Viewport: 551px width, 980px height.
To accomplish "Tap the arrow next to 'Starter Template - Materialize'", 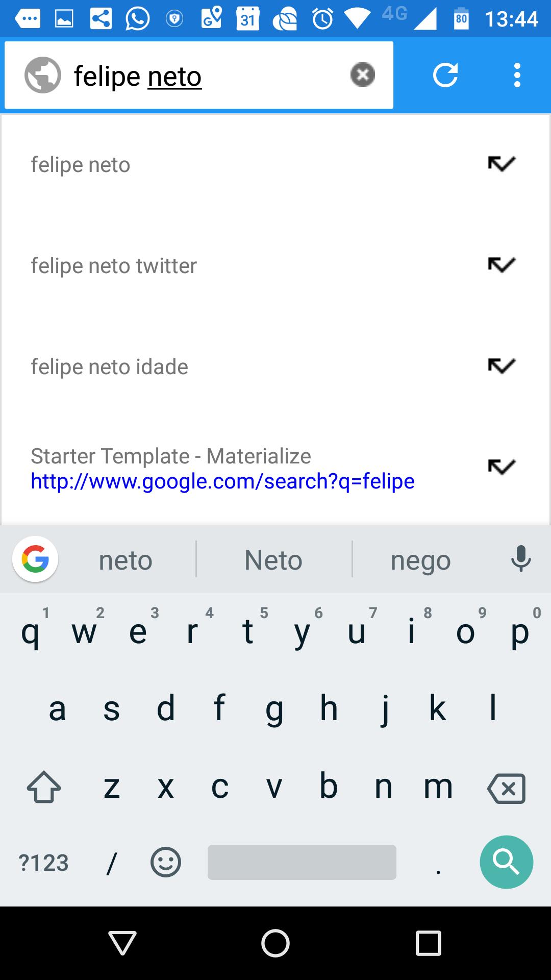I will coord(500,466).
